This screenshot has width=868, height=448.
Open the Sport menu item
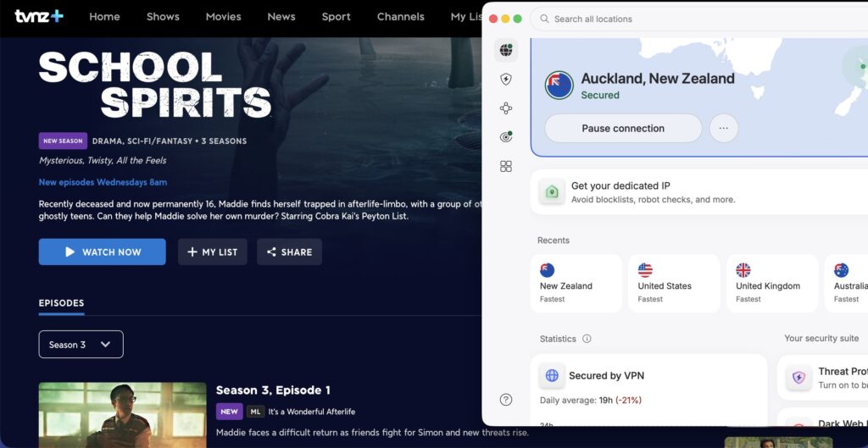pyautogui.click(x=336, y=17)
